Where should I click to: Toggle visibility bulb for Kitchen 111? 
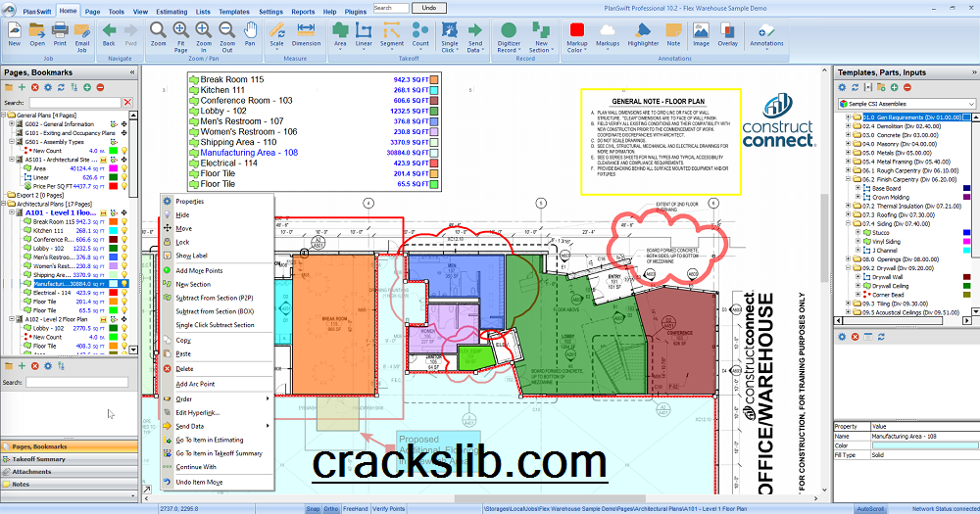(x=123, y=230)
